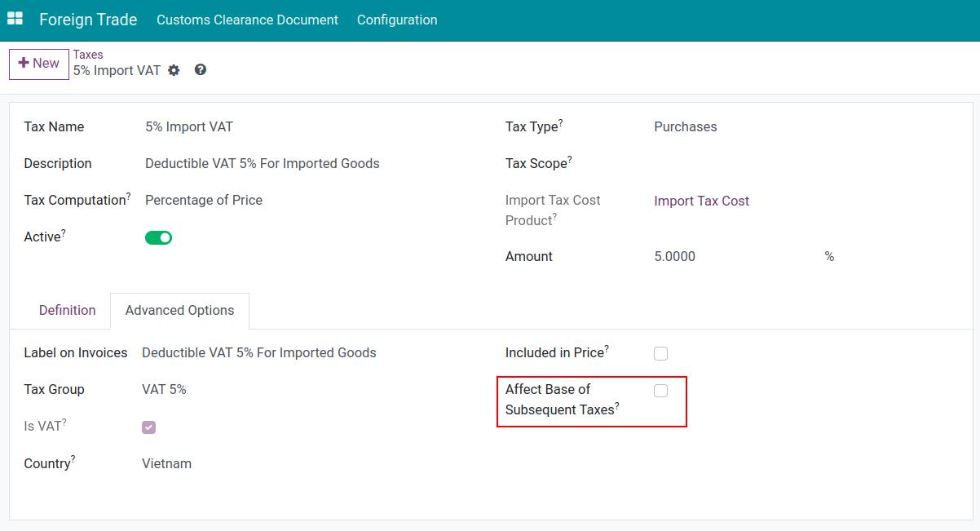
Task: Switch to the Definition tab
Action: 68,310
